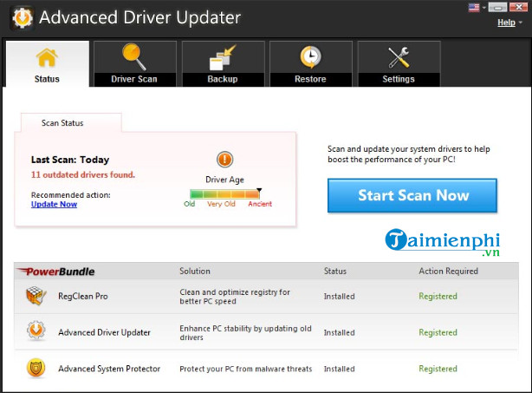Select the Scan Status panel tab
The width and height of the screenshot is (532, 393).
(71, 122)
